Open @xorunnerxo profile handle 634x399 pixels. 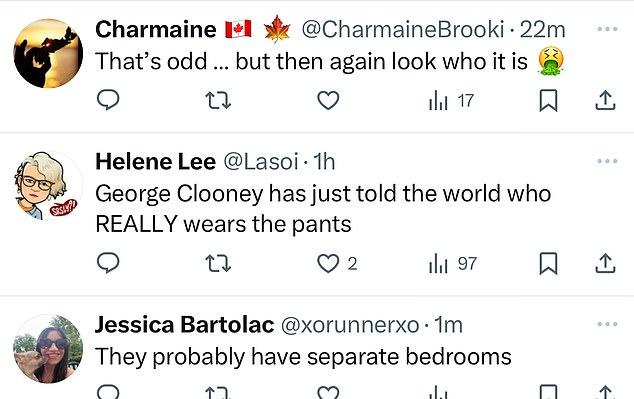click(350, 325)
